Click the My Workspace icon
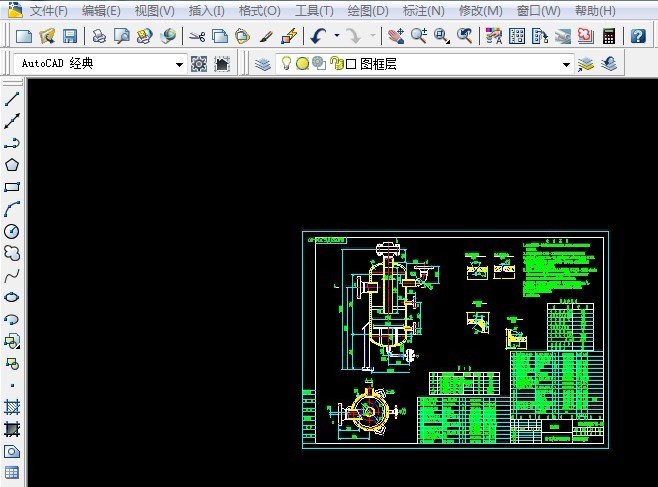The width and height of the screenshot is (658, 487). click(222, 64)
